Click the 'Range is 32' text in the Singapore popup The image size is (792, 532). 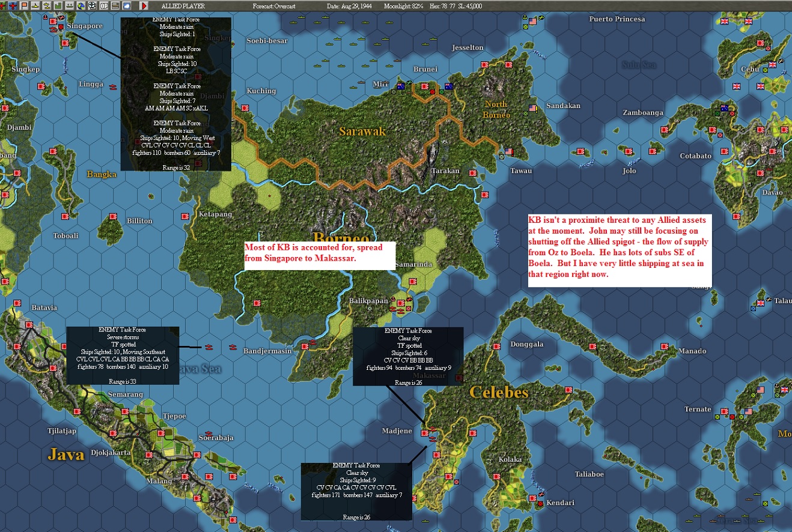click(176, 168)
